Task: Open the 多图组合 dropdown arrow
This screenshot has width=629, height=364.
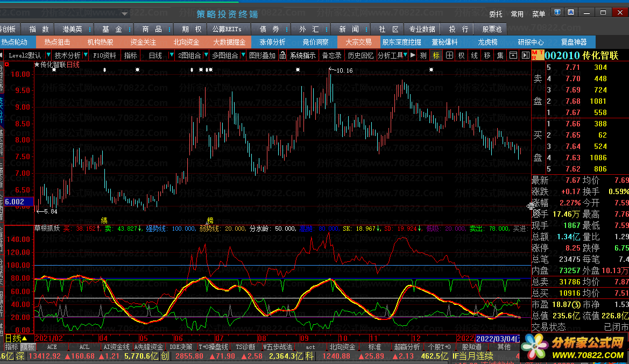Action: coord(243,55)
